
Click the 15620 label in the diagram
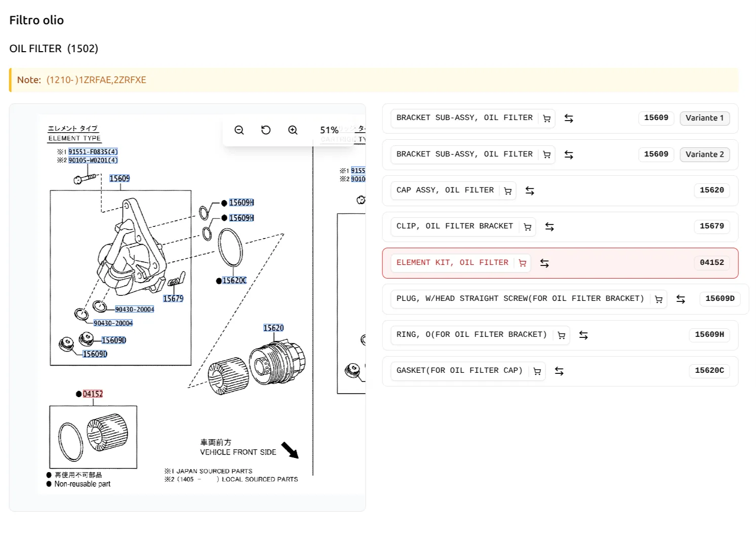(x=273, y=328)
